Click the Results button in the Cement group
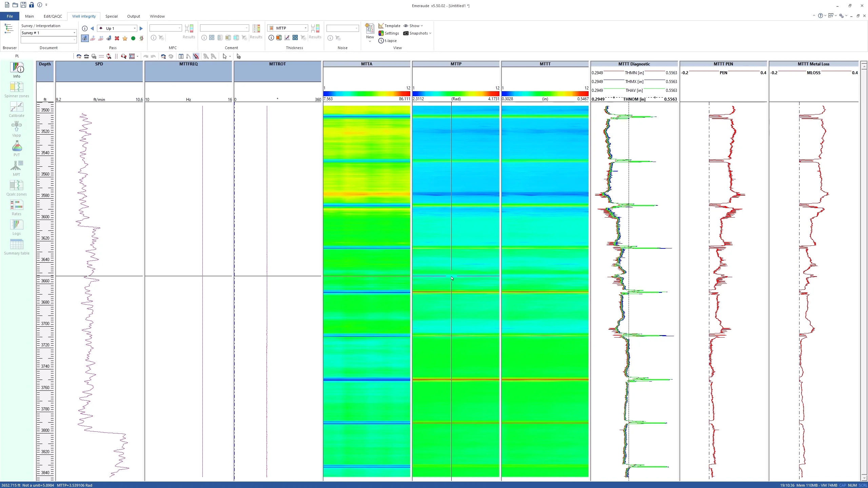 tap(256, 33)
